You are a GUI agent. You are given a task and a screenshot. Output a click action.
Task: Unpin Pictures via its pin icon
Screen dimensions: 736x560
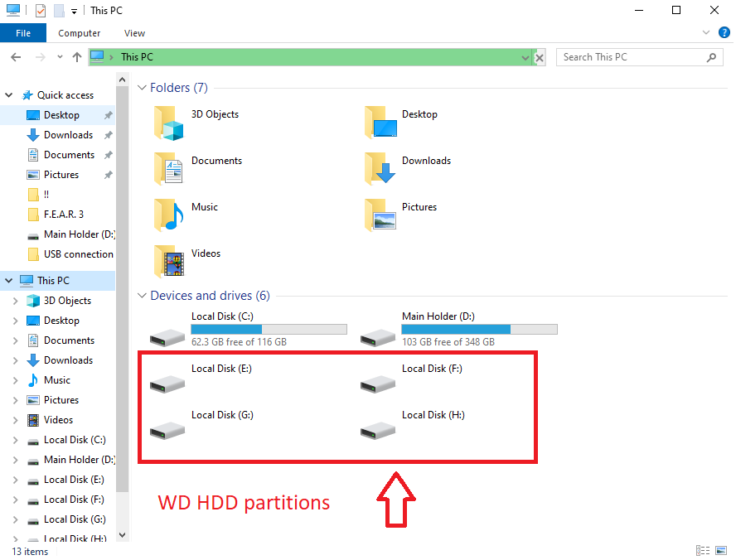(109, 175)
